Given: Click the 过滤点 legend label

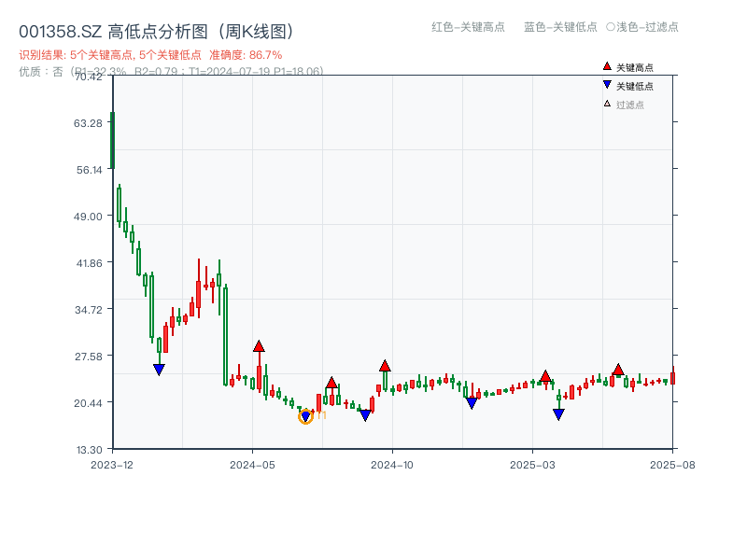Looking at the screenshot, I should click(629, 105).
